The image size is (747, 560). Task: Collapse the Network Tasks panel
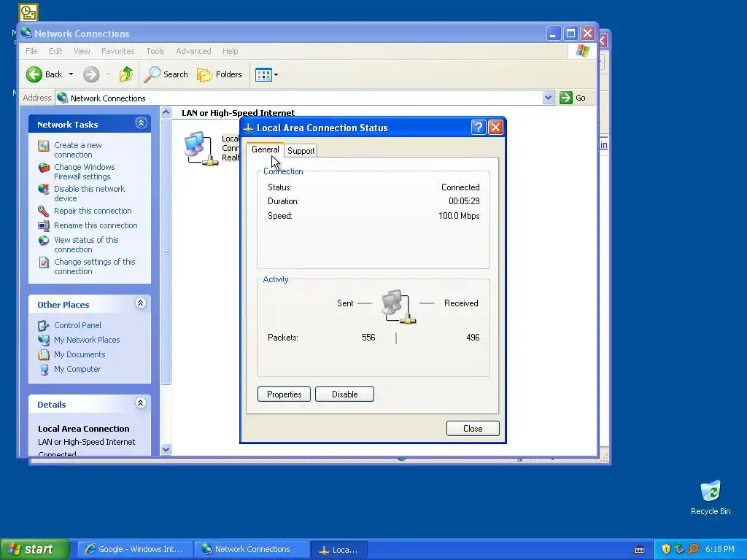tap(141, 123)
